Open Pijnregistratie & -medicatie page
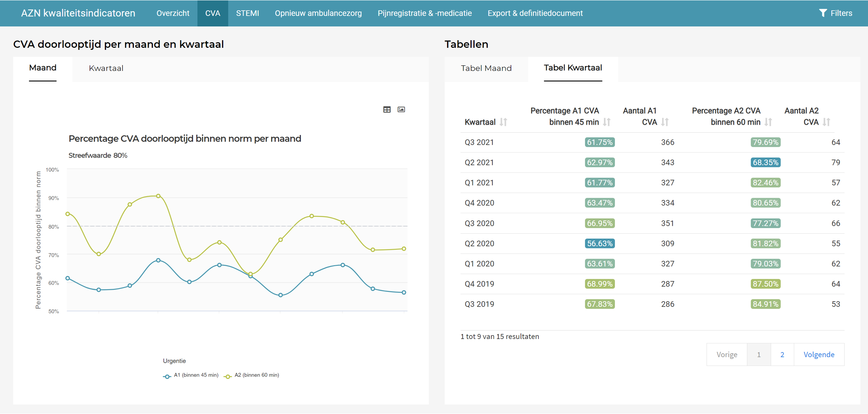 pyautogui.click(x=425, y=13)
